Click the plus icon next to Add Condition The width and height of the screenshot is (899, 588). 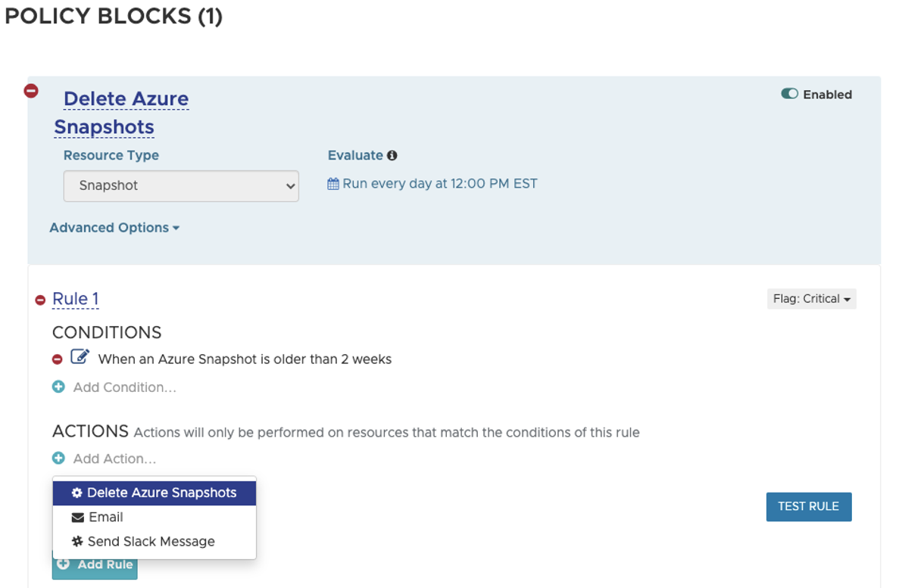point(58,387)
